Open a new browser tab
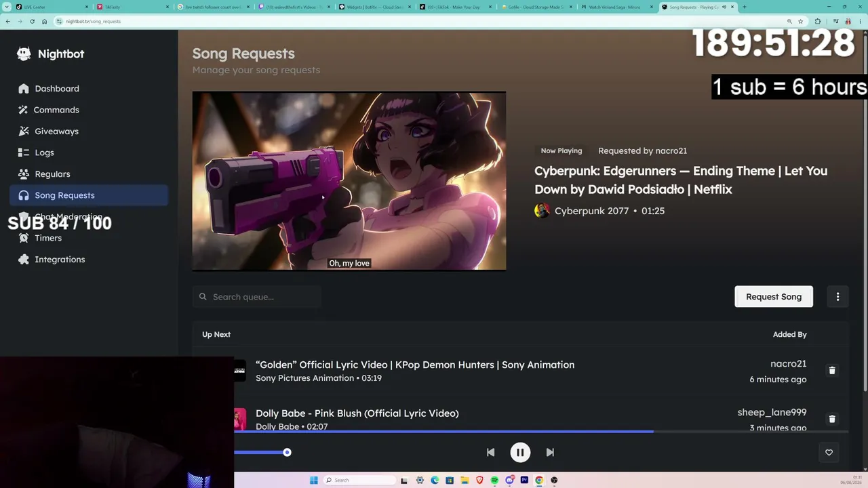The width and height of the screenshot is (868, 488). [x=744, y=7]
